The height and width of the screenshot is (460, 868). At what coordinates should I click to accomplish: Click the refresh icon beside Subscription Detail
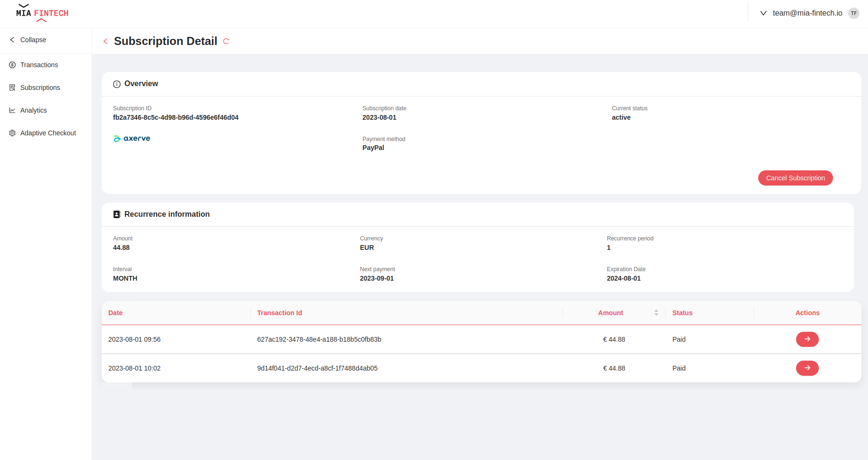coord(226,41)
